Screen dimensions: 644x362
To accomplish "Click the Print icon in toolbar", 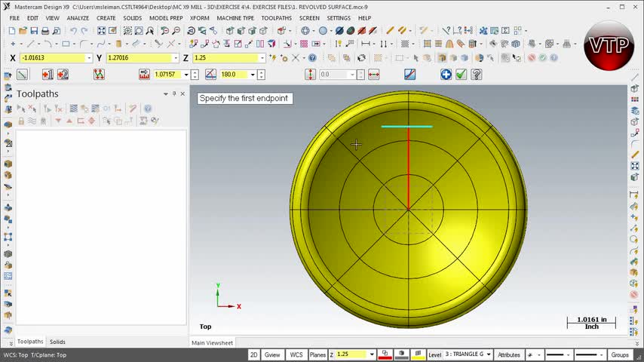I will (x=45, y=31).
